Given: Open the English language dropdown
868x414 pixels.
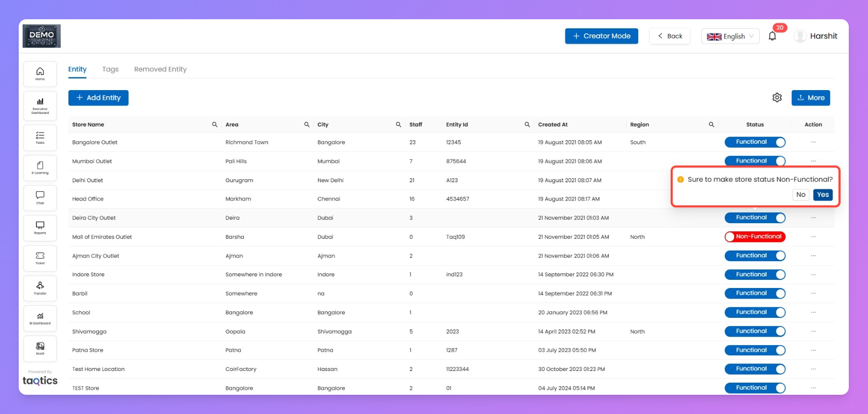Looking at the screenshot, I should tap(730, 36).
